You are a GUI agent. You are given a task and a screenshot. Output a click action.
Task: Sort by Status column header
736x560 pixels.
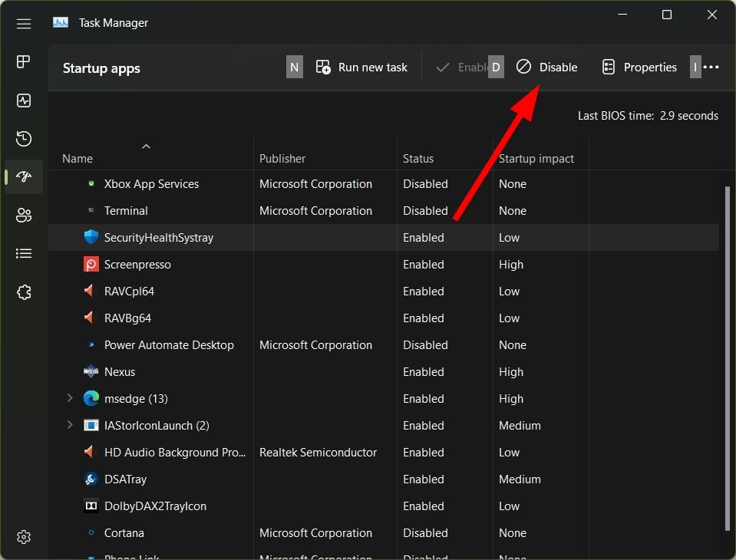tap(418, 159)
